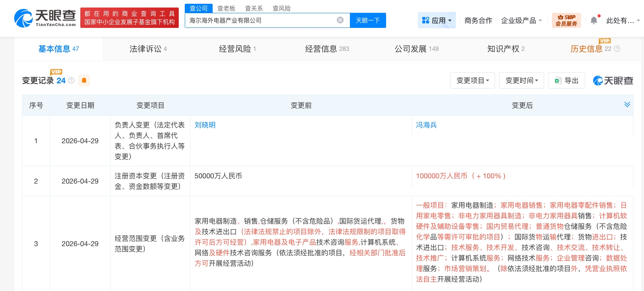The height and width of the screenshot is (291, 644).
Task: Open 冯海兵 person link
Action: (x=426, y=125)
